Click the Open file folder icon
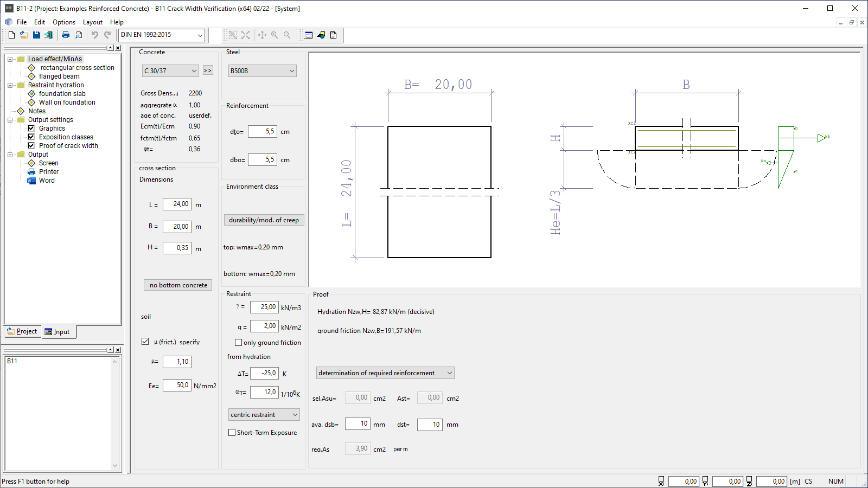Viewport: 868px width, 488px height. click(24, 35)
